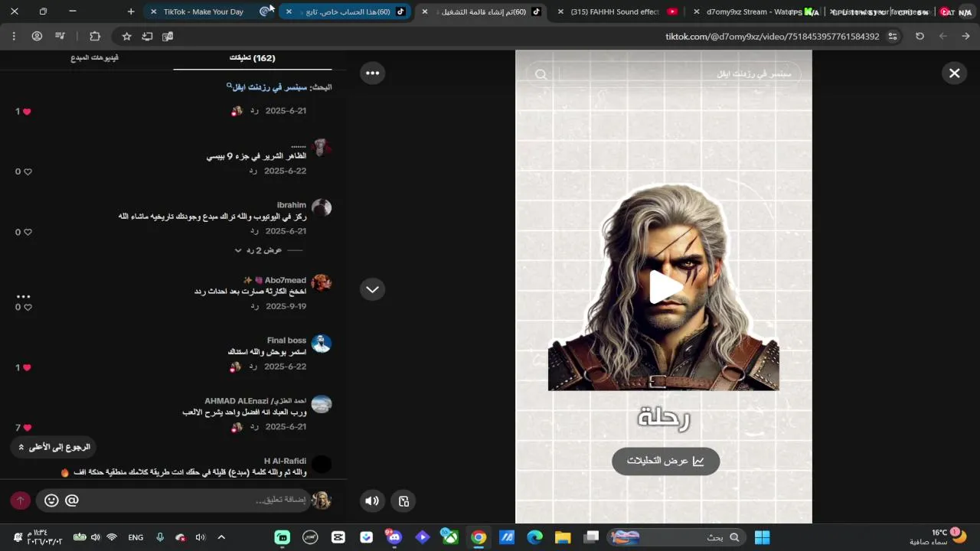Reload the page
Image resolution: width=980 pixels, height=551 pixels.
[920, 36]
